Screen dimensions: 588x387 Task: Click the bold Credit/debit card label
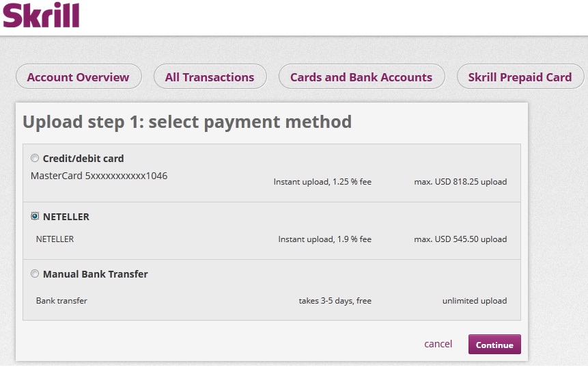[x=83, y=159]
